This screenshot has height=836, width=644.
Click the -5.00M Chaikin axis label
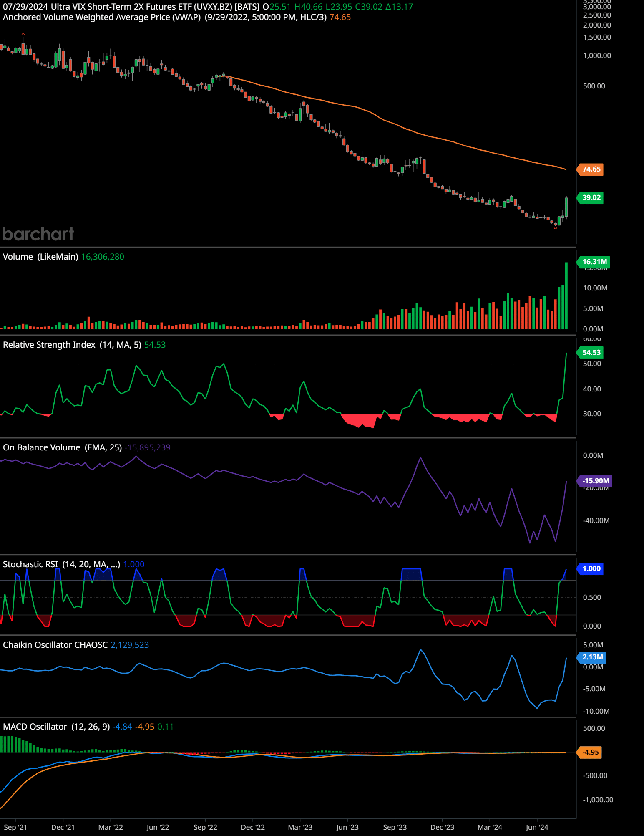594,689
